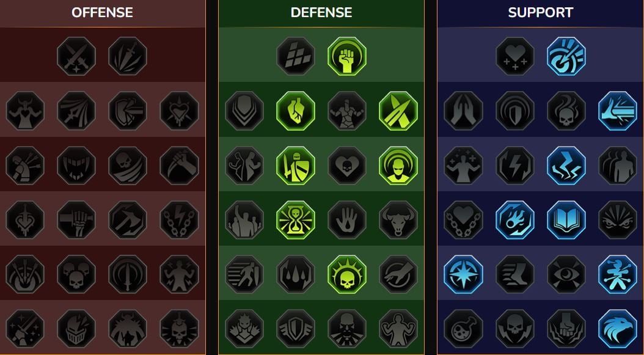Image resolution: width=644 pixels, height=355 pixels.
Task: Toggle the blue voodoo doll pin mastery
Action: coord(618,274)
